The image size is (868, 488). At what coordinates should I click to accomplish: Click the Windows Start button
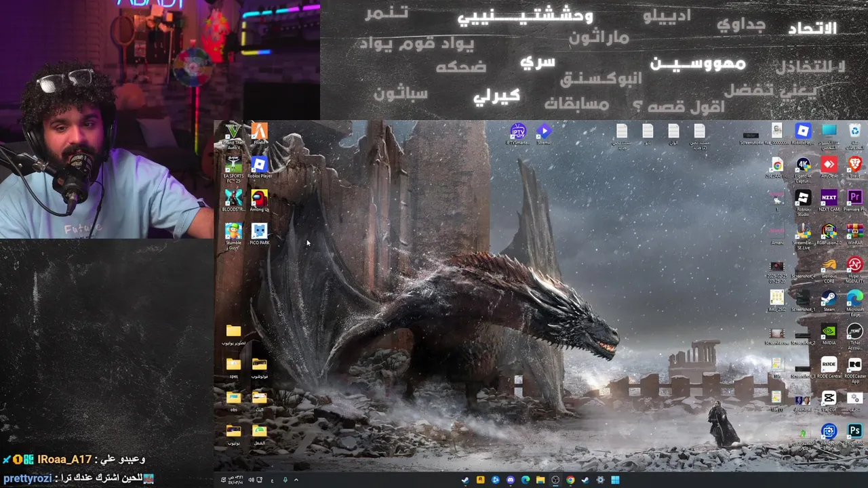[x=615, y=480]
